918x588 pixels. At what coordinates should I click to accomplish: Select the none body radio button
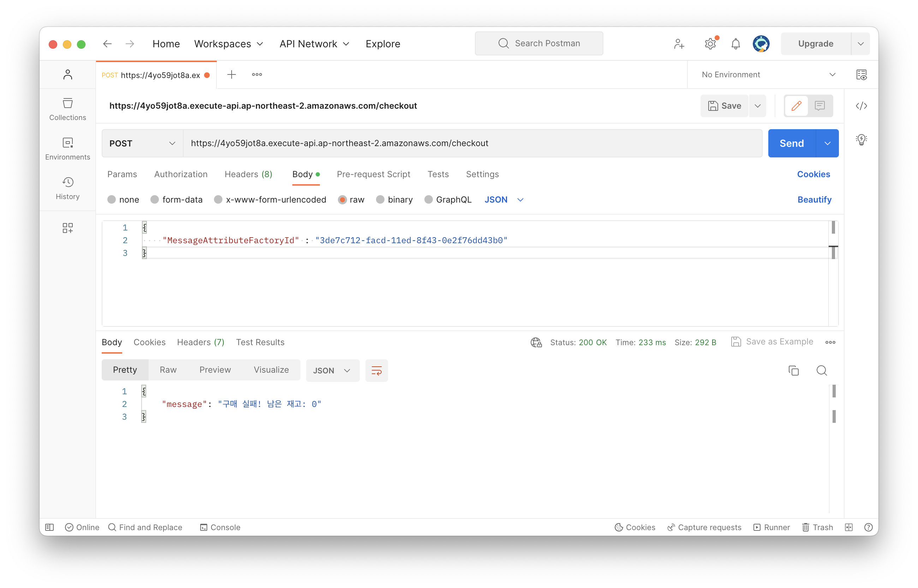pyautogui.click(x=112, y=200)
